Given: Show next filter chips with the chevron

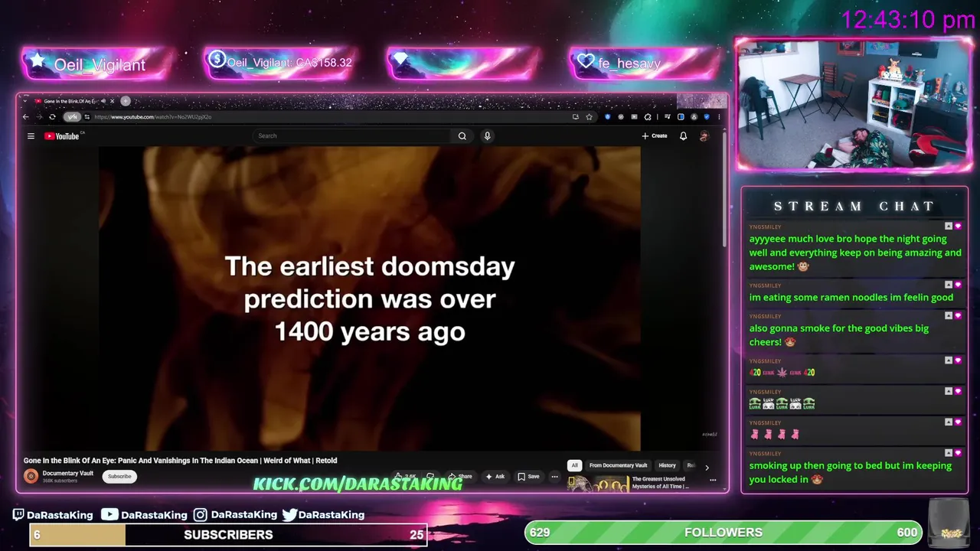Looking at the screenshot, I should (x=707, y=467).
